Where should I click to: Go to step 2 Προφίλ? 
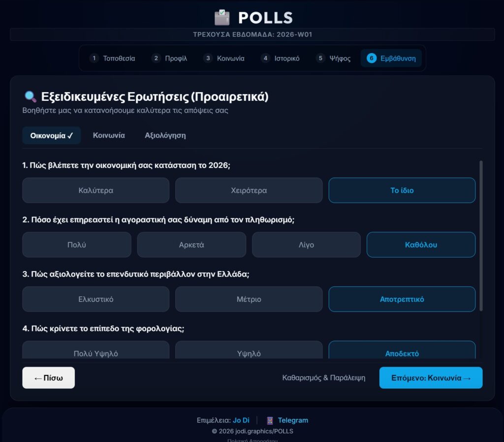pyautogui.click(x=169, y=58)
